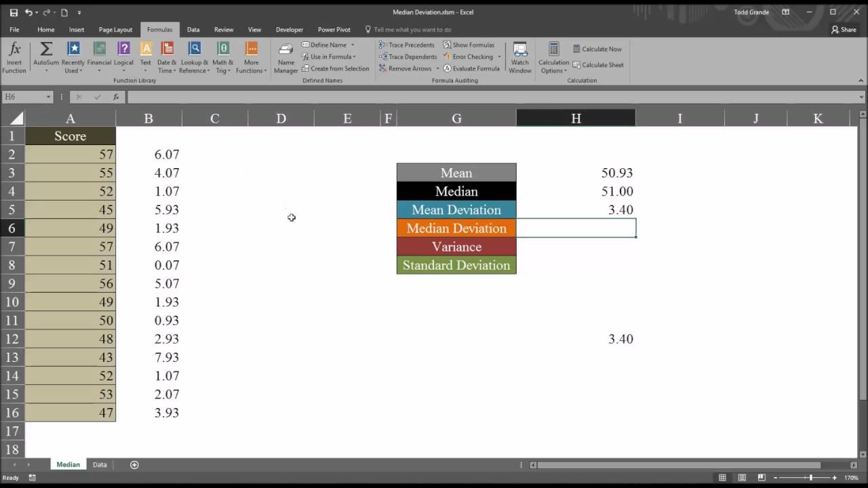Switch to the Power Pivot tab
The height and width of the screenshot is (488, 868).
coord(334,30)
